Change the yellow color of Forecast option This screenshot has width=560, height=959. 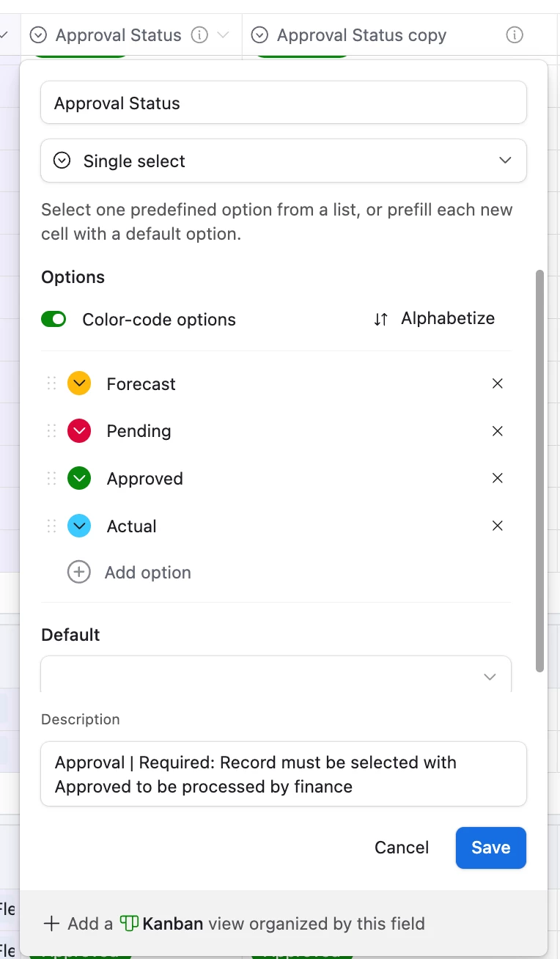pyautogui.click(x=79, y=383)
